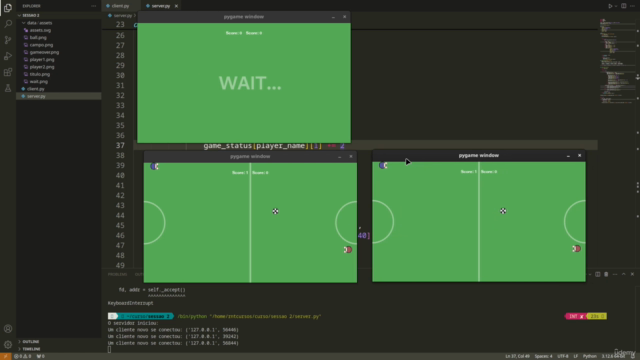Open Explorer more actions ellipsis
The image size is (640, 360).
coord(93,6)
